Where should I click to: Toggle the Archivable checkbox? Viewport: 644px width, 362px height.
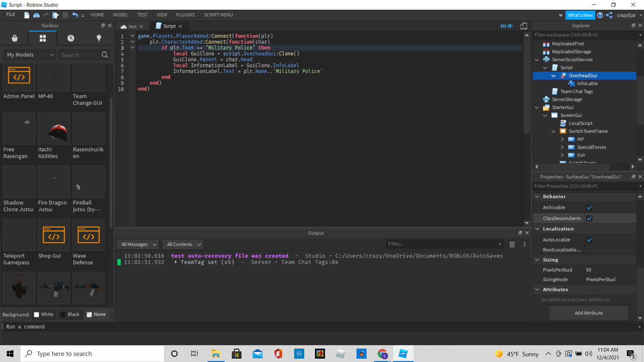coord(589,208)
